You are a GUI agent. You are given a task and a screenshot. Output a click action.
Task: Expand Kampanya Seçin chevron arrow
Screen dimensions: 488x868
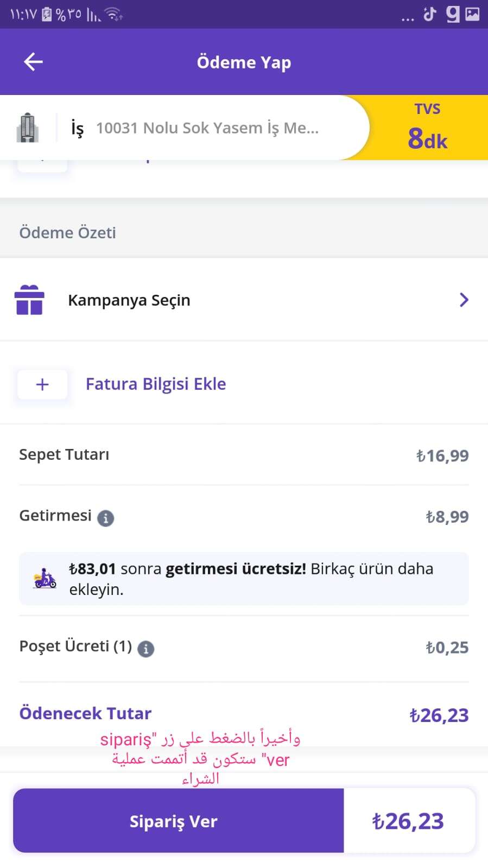(464, 300)
